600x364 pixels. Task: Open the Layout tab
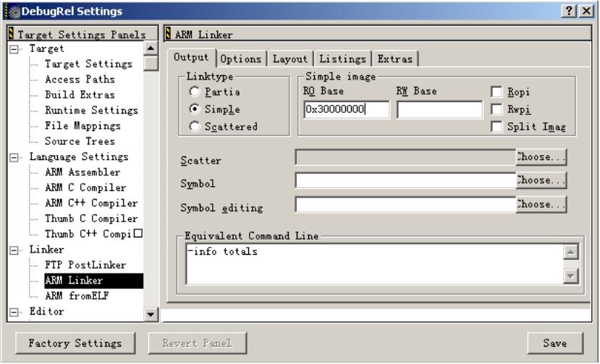(x=290, y=59)
